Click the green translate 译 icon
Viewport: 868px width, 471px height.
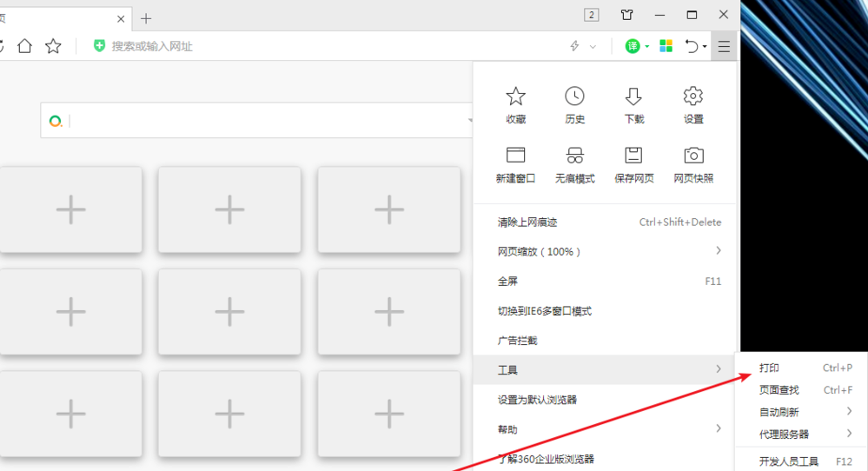coord(633,46)
